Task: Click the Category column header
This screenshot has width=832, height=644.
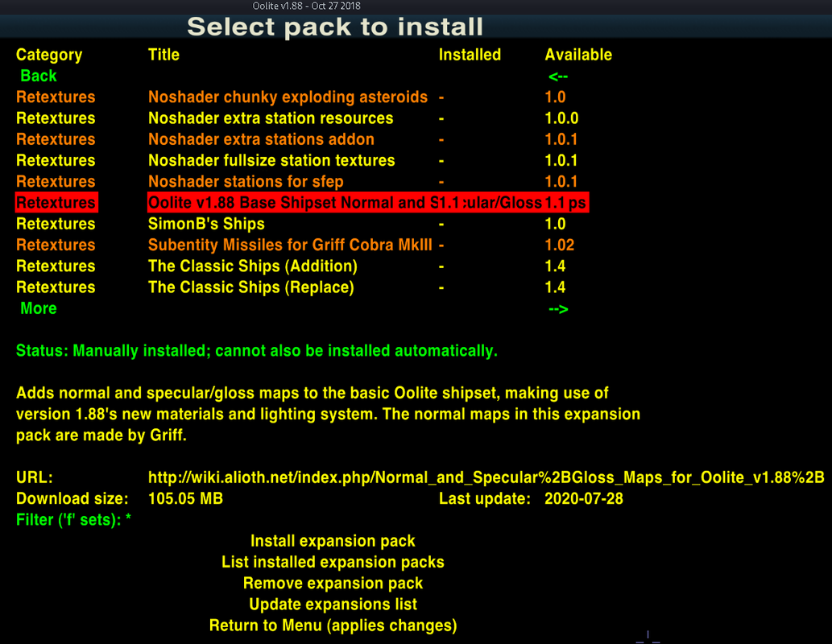Action: 49,56
